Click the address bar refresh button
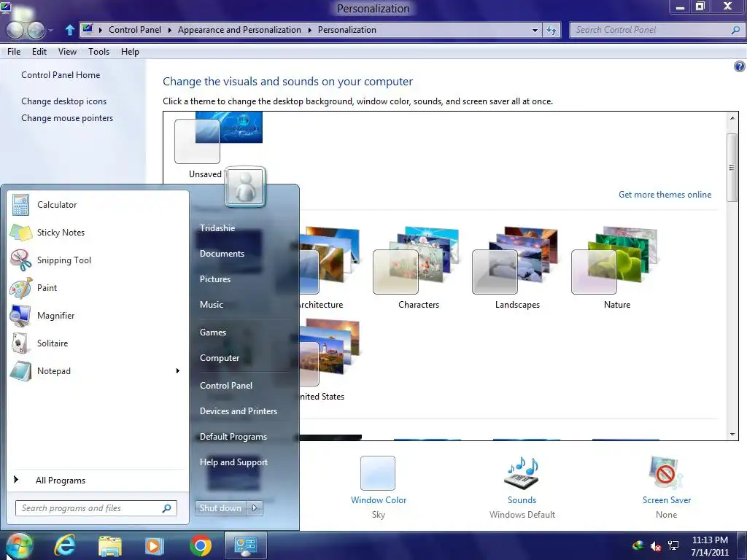 click(x=551, y=30)
